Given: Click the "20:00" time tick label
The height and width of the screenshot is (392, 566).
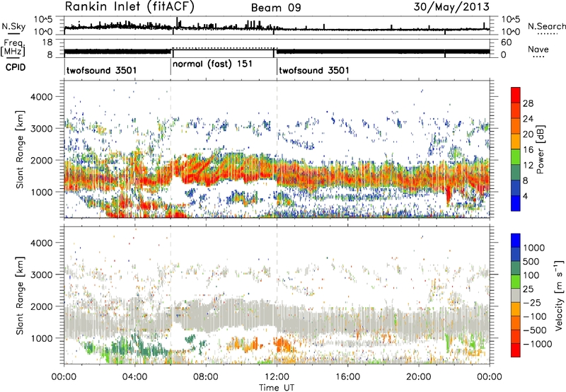Looking at the screenshot, I should (x=419, y=377).
